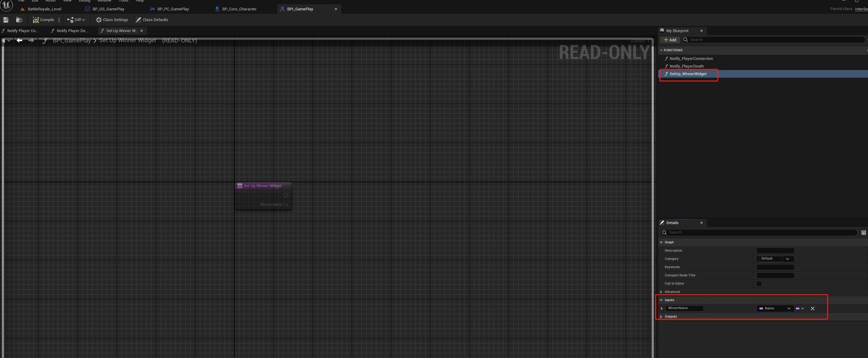
Task: Click the Compile blueprint button
Action: click(43, 20)
